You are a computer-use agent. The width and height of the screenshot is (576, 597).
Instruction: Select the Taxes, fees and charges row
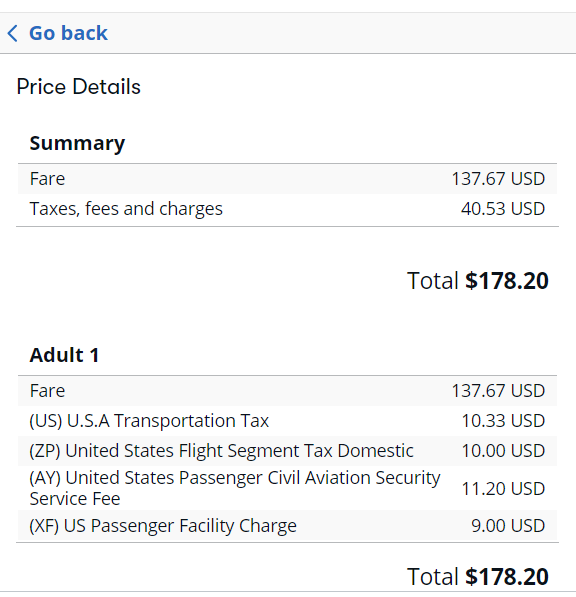[x=287, y=209]
